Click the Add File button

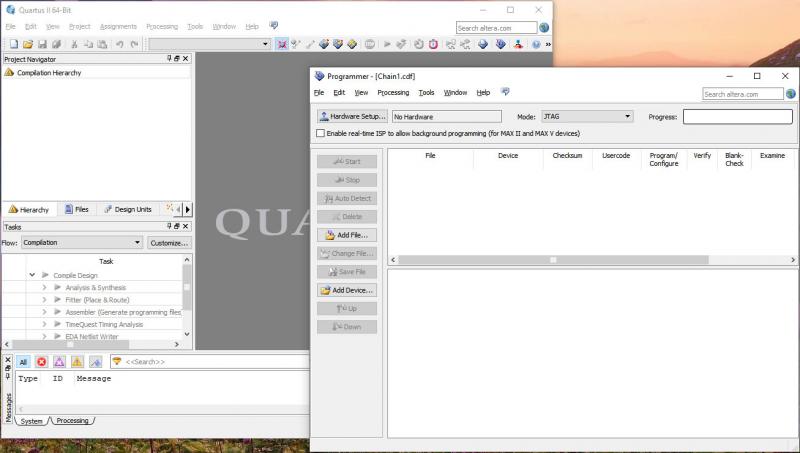(x=347, y=235)
